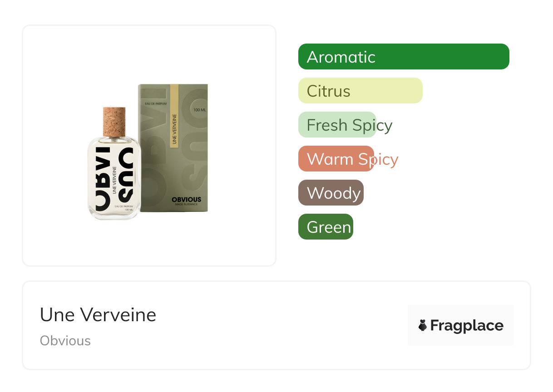Click the cork cap on the bottle
Screen dimensions: 553x392
point(114,121)
